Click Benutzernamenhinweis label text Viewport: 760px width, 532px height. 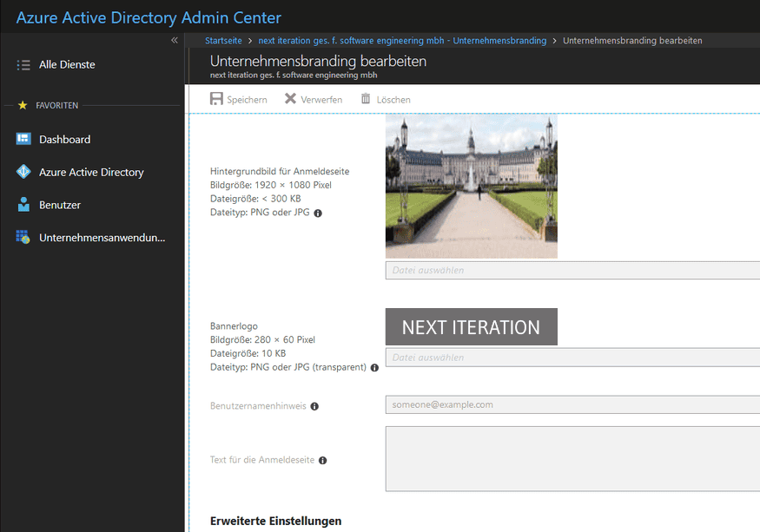pos(258,406)
